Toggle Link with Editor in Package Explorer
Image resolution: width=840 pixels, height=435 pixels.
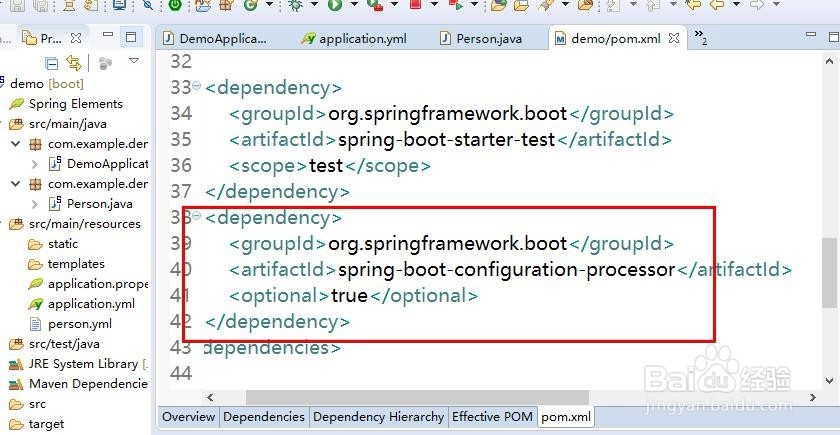click(74, 63)
